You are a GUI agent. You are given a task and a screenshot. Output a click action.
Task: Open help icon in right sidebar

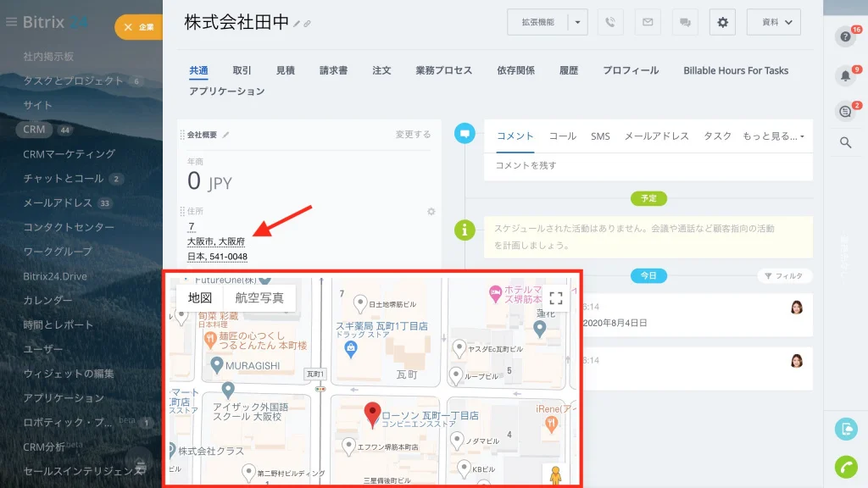click(x=845, y=36)
